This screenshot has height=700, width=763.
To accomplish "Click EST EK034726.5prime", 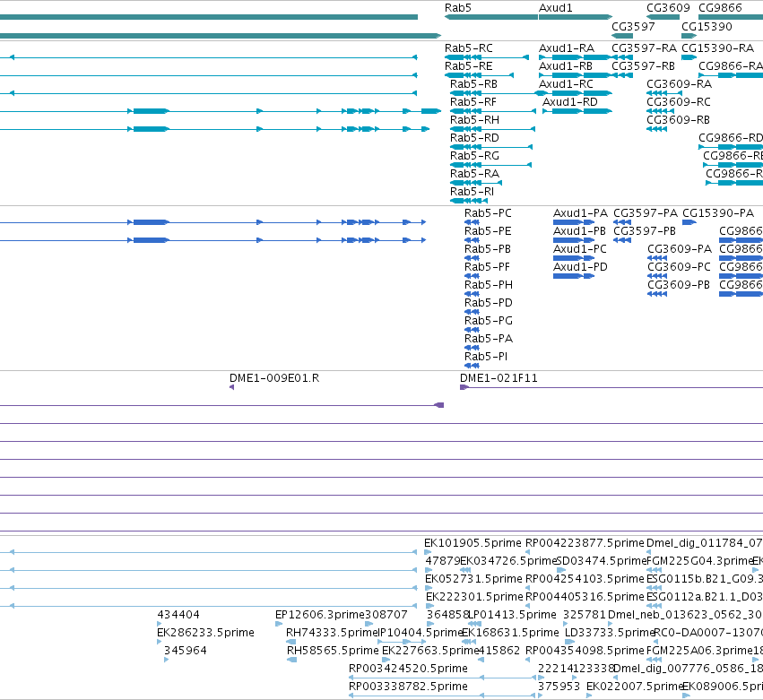I will coord(508,561).
